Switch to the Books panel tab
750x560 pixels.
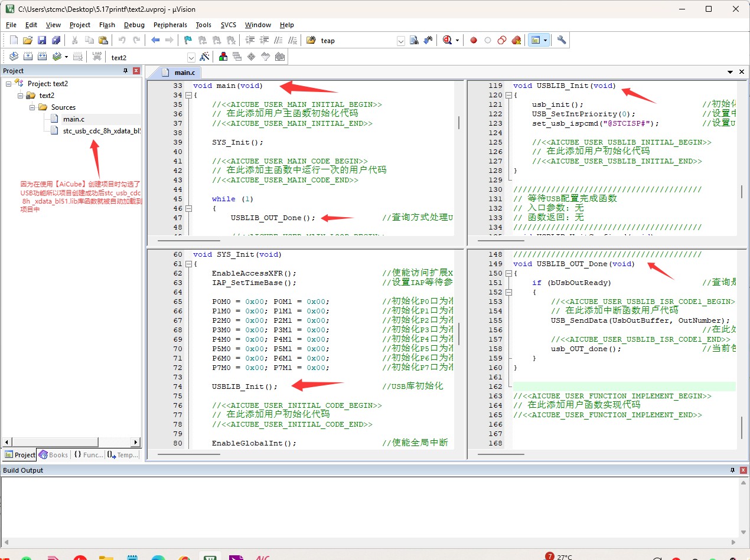click(53, 455)
